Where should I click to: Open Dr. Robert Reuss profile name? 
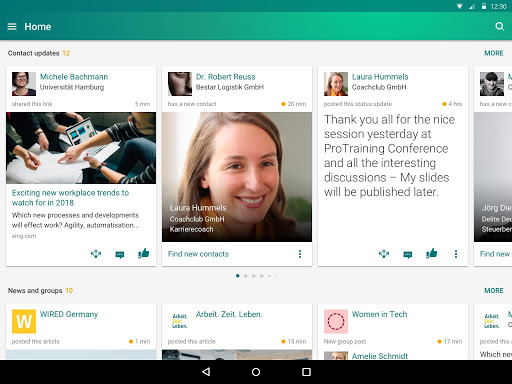225,77
